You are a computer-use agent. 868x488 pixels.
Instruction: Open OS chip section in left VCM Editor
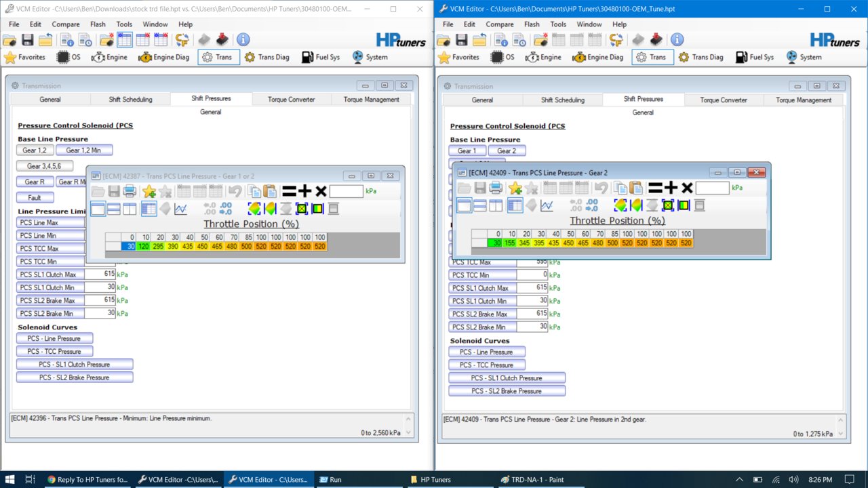click(68, 57)
